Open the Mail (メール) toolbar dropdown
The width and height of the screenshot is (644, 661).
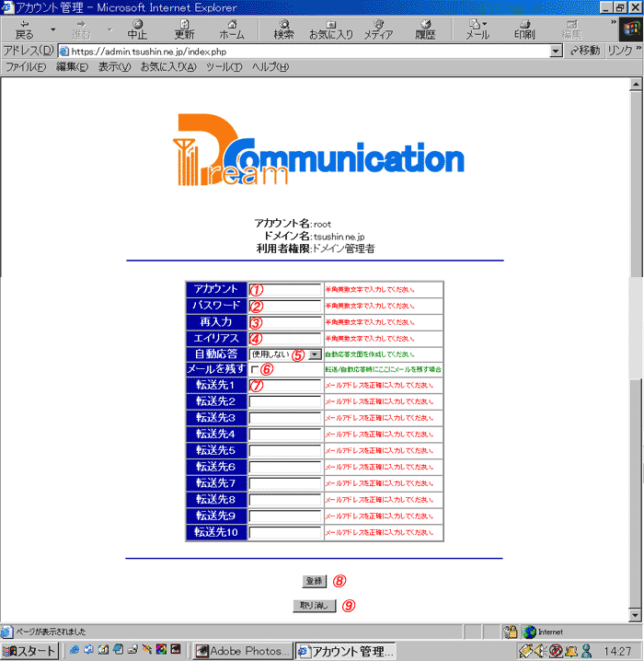coord(477,28)
